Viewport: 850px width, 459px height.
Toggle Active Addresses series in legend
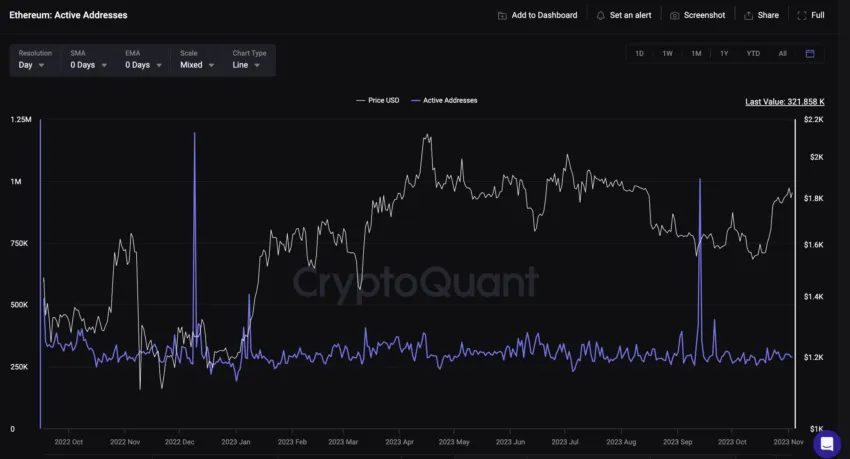point(445,100)
